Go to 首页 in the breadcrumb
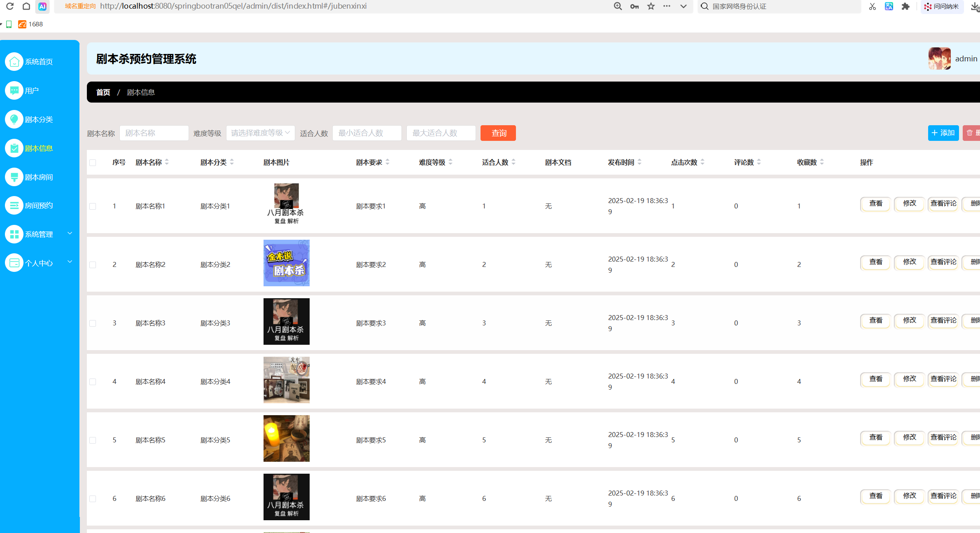 pos(103,92)
